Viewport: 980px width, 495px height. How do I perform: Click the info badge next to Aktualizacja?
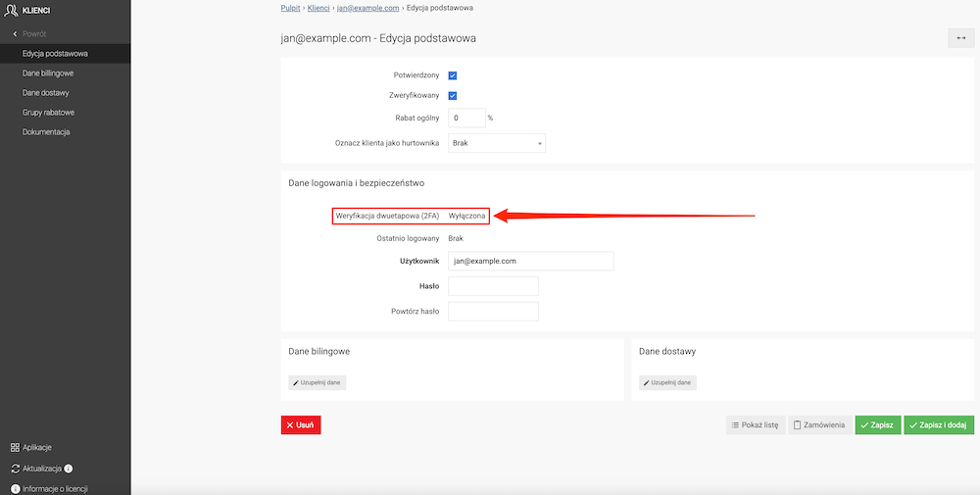pos(69,469)
